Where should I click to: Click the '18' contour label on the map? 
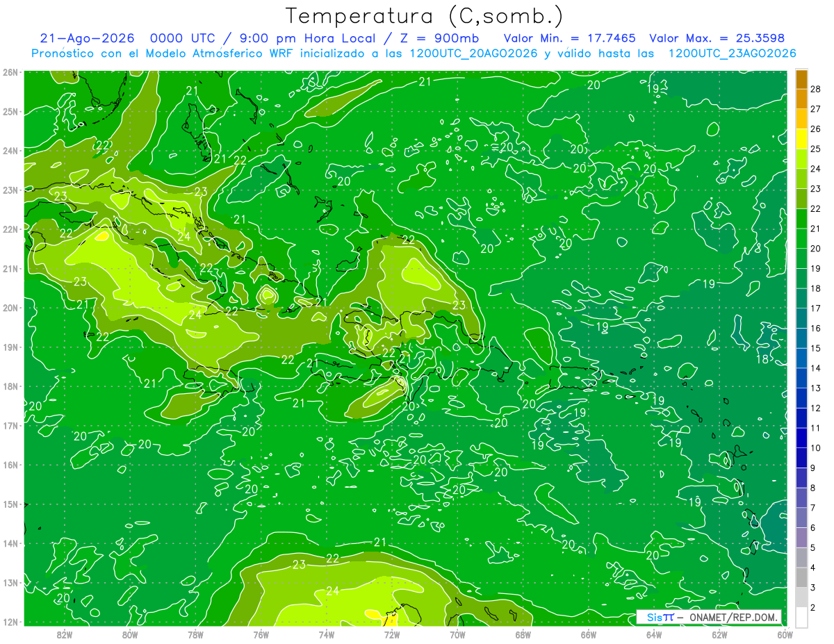coord(762,359)
